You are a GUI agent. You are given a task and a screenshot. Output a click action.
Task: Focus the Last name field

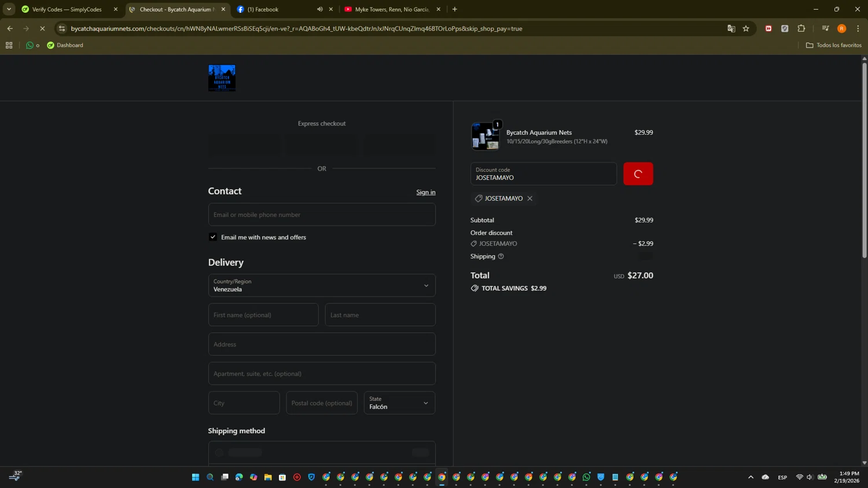(x=380, y=315)
